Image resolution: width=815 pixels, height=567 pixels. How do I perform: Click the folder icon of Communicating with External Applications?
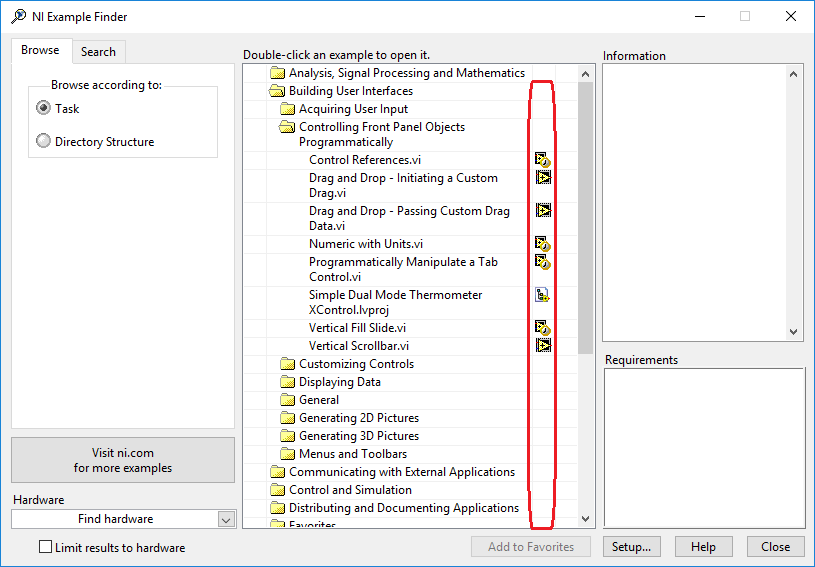(278, 472)
